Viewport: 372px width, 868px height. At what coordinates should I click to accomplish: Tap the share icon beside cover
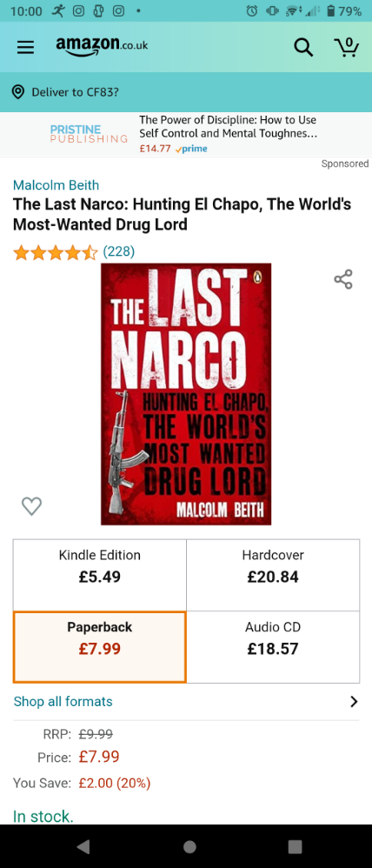coord(343,279)
